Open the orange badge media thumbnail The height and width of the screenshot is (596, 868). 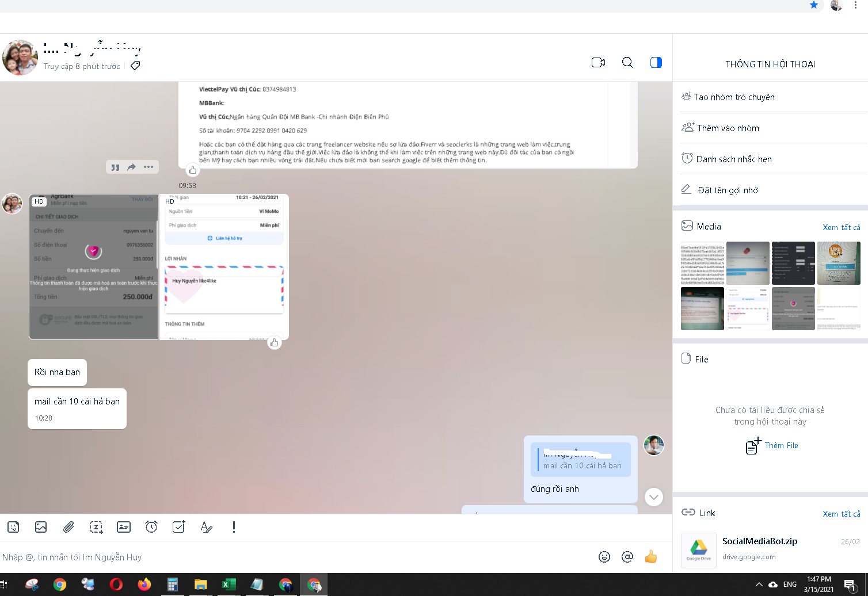(x=839, y=263)
